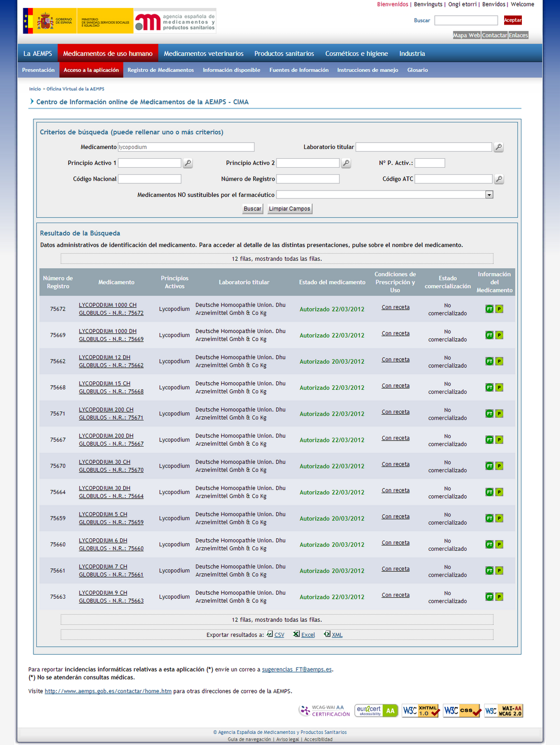This screenshot has width=560, height=745.
Task: Click the Mapa Web link
Action: 466,35
